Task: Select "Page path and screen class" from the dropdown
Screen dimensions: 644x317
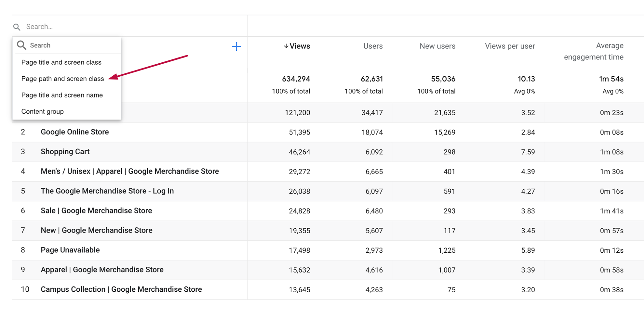Action: click(x=62, y=79)
